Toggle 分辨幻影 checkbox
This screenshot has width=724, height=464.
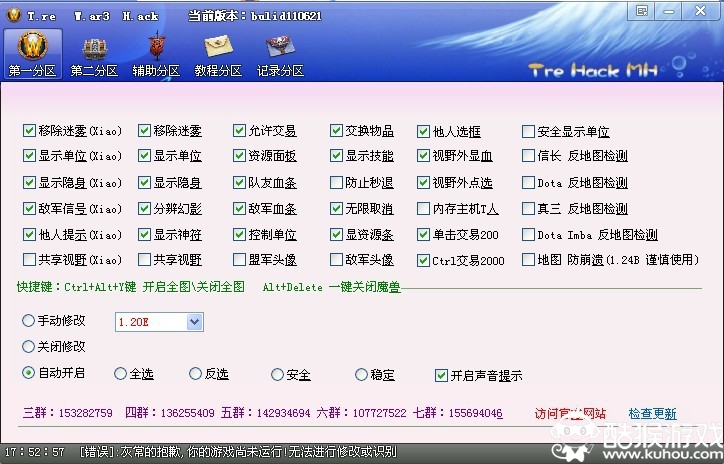point(144,209)
